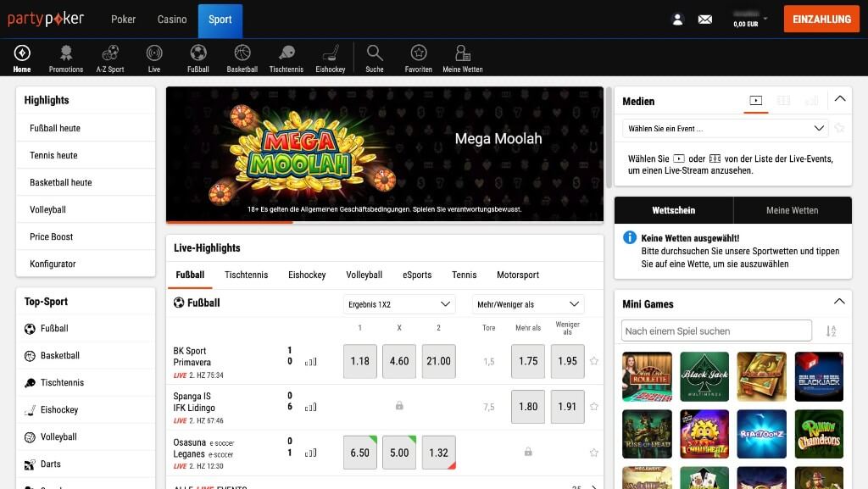Select the Wettschein tab

(x=674, y=210)
